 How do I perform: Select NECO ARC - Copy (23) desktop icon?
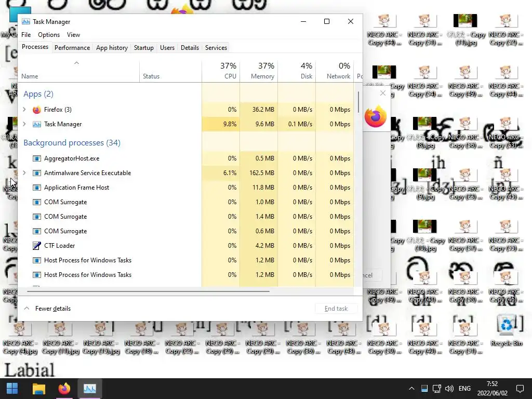pyautogui.click(x=465, y=184)
